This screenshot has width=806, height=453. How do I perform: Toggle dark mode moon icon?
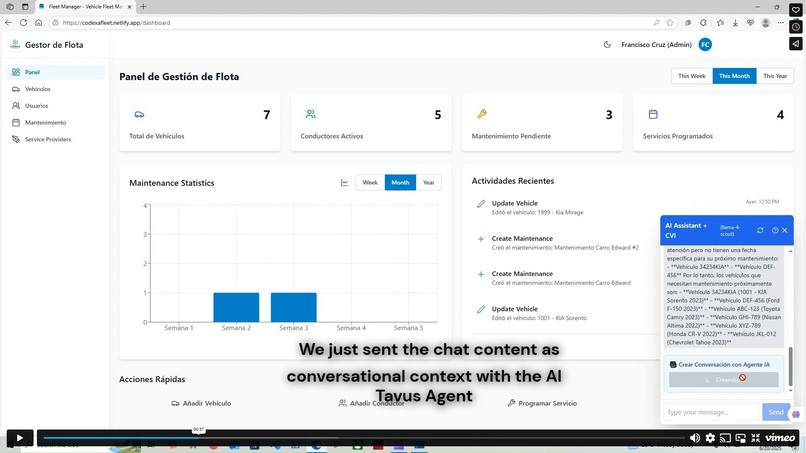(x=607, y=45)
